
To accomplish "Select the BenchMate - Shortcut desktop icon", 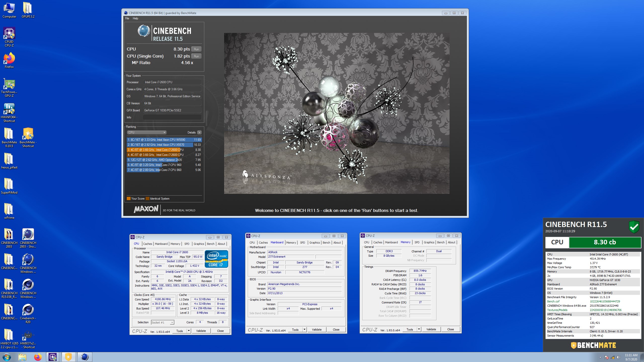I will 28,138.
